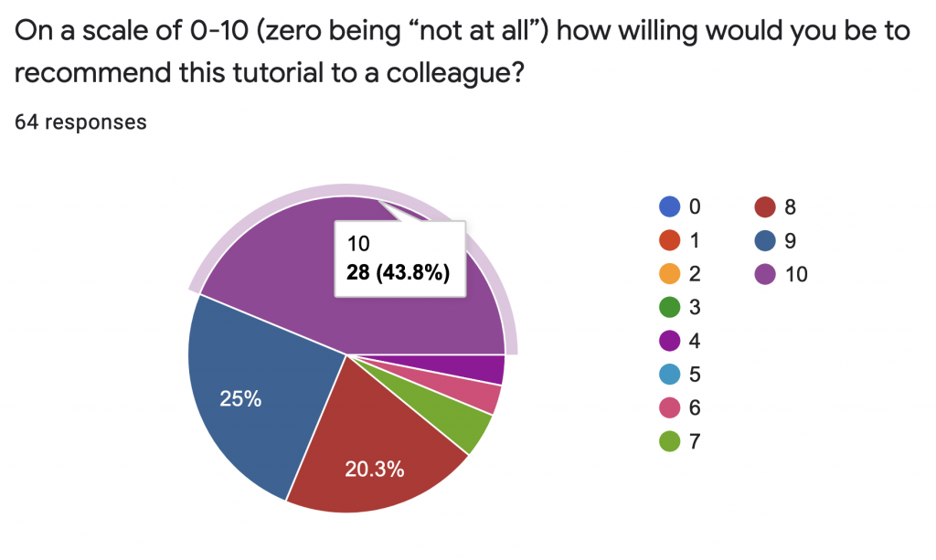Select the red legend dot for 1
Viewport: 936px width, 560px height.
(671, 241)
